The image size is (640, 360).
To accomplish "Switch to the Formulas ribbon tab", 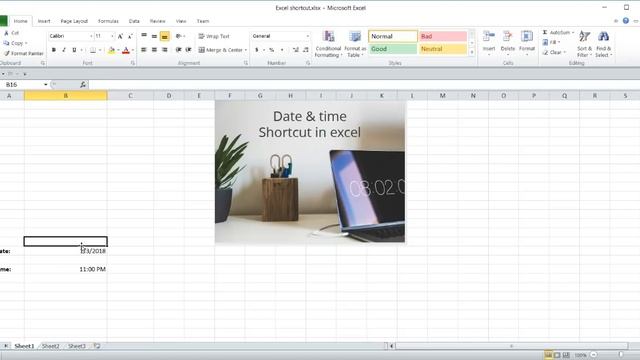I will [x=108, y=21].
